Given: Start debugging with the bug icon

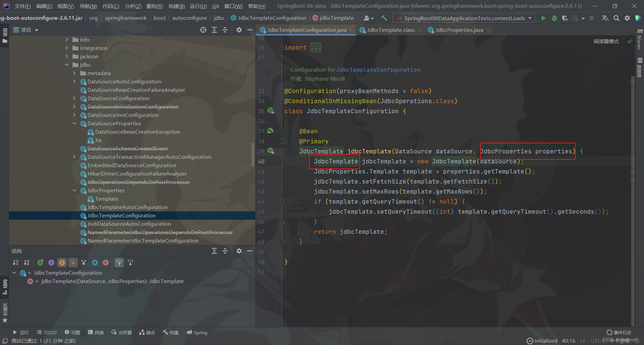Looking at the screenshot, I should pos(554,18).
